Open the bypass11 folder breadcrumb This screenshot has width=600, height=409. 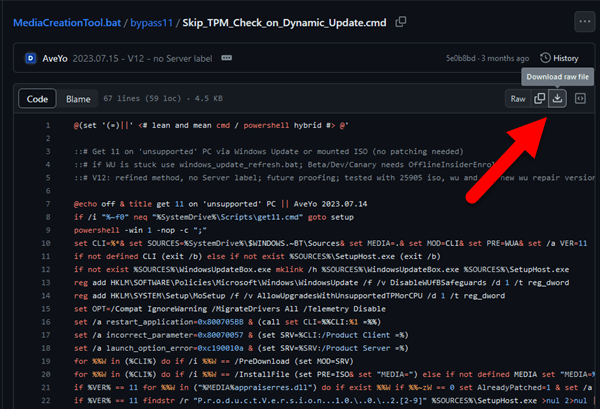coord(152,23)
